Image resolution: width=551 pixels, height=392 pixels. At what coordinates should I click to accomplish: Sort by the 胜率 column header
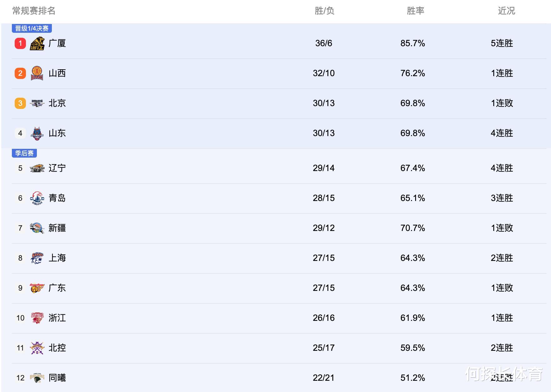tap(415, 11)
